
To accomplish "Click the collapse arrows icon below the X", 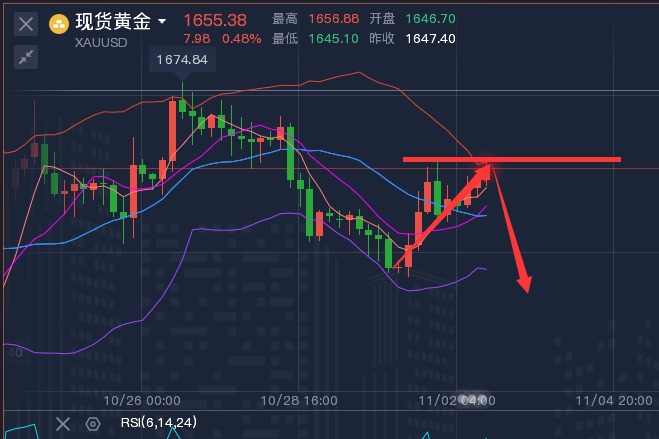I will (27, 58).
